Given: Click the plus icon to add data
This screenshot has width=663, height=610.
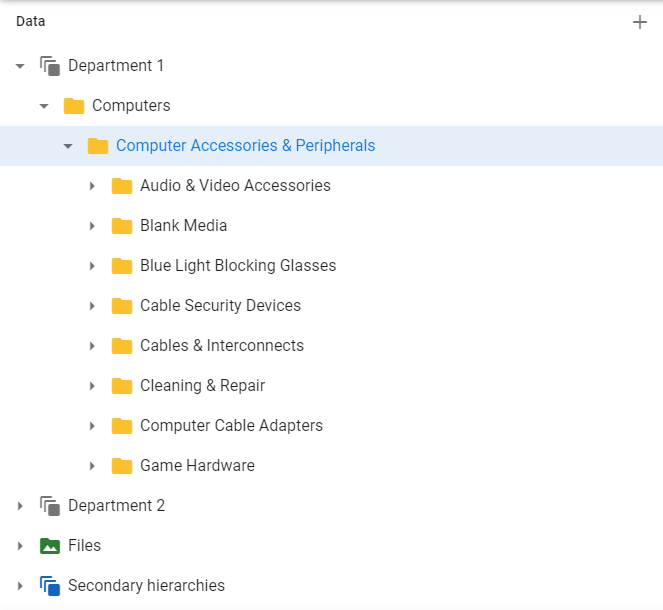Looking at the screenshot, I should [x=639, y=22].
